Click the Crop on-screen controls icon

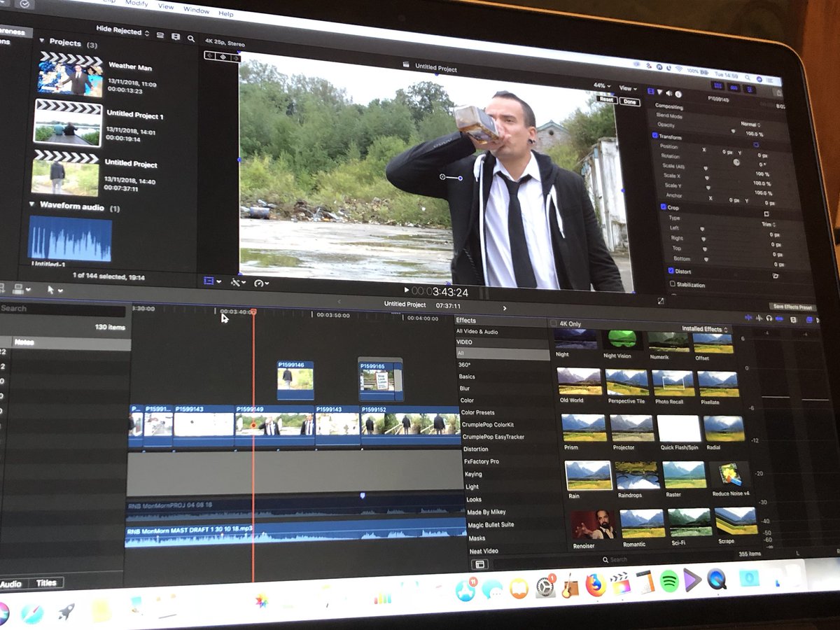click(766, 214)
